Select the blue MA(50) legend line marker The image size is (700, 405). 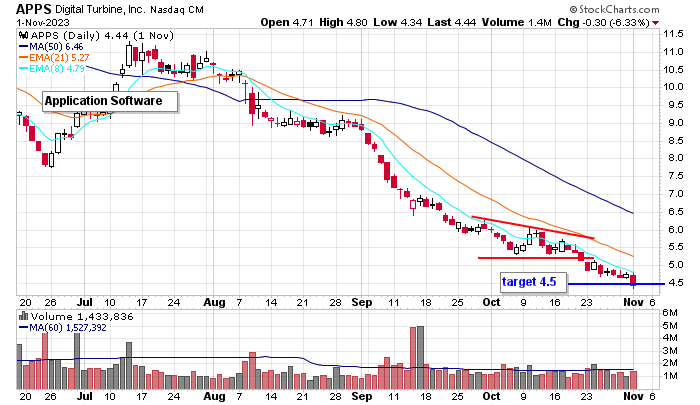click(24, 46)
